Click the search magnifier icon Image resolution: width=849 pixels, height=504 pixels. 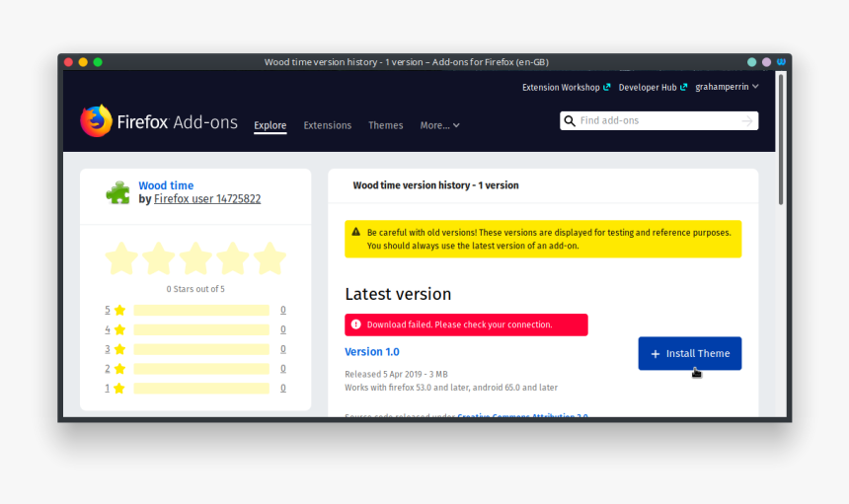570,120
